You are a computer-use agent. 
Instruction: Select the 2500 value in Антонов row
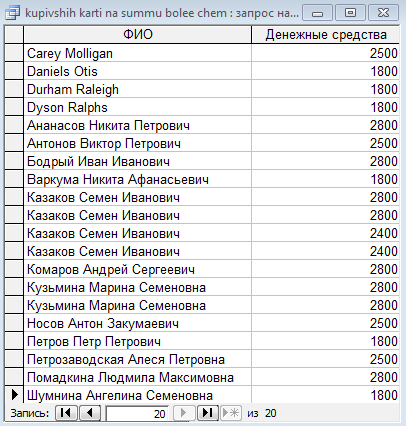point(325,143)
